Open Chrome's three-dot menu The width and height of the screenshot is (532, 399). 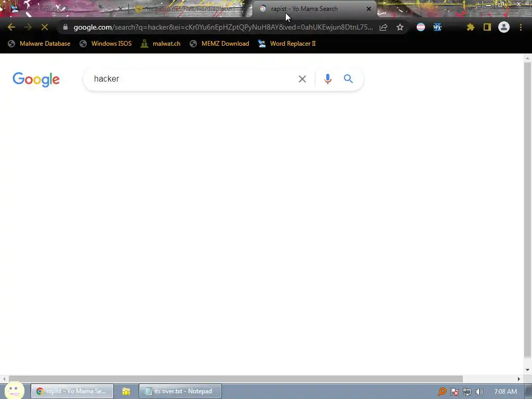(x=521, y=27)
